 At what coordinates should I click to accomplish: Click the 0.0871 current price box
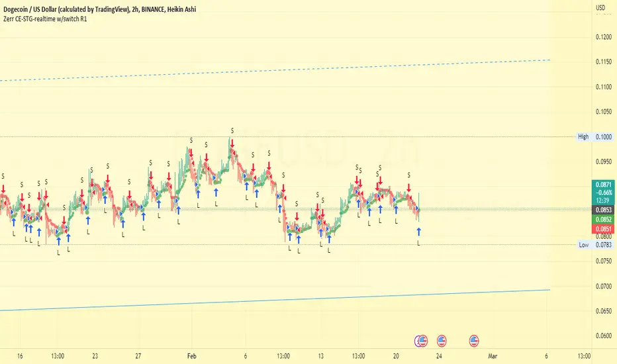tap(603, 193)
